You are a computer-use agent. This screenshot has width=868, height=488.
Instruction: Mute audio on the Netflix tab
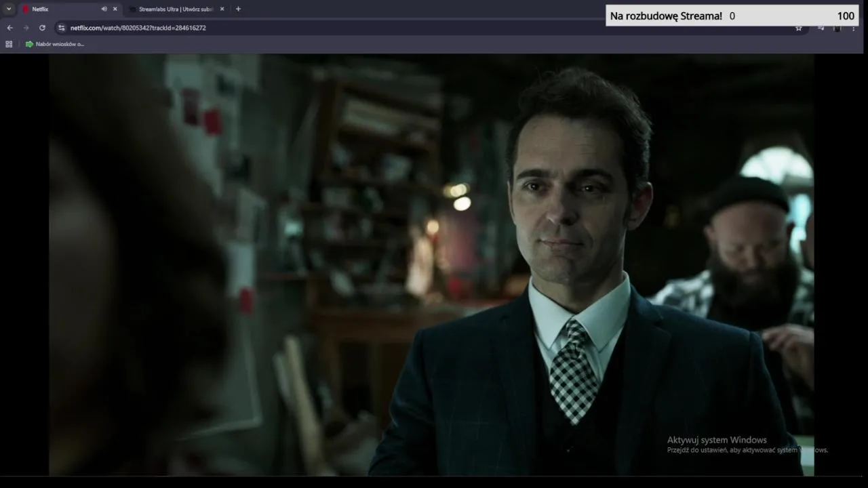[104, 9]
